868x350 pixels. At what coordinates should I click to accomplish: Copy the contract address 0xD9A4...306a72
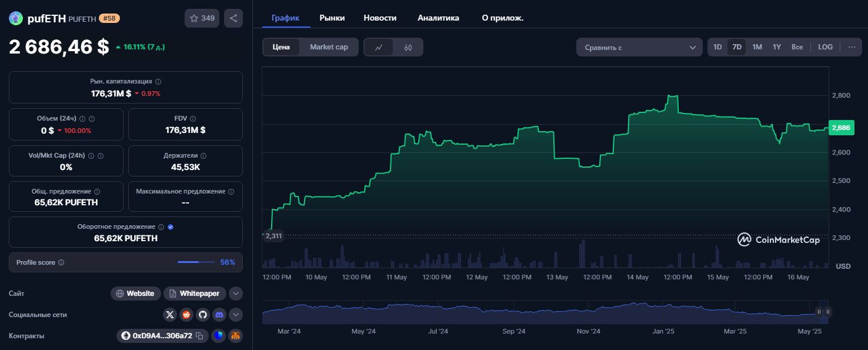[199, 336]
